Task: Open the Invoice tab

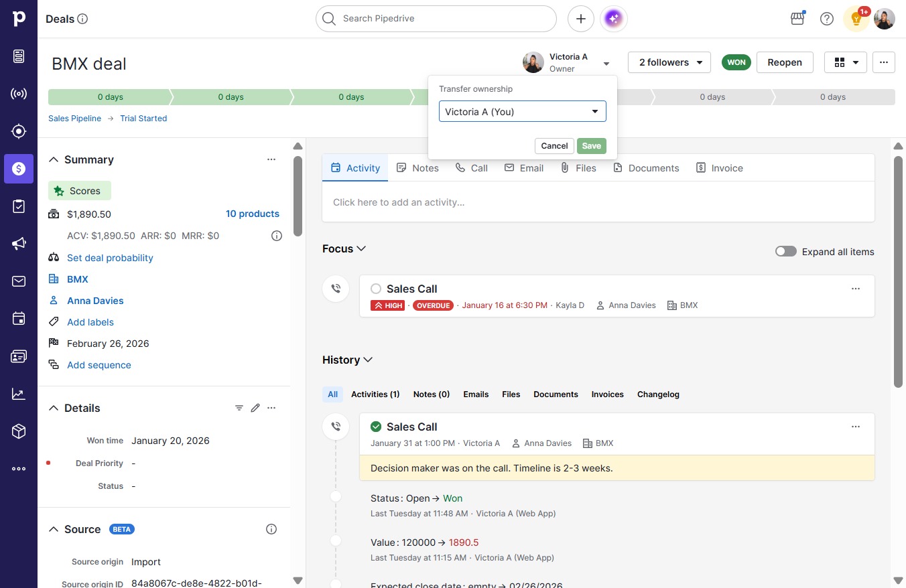Action: coord(720,168)
